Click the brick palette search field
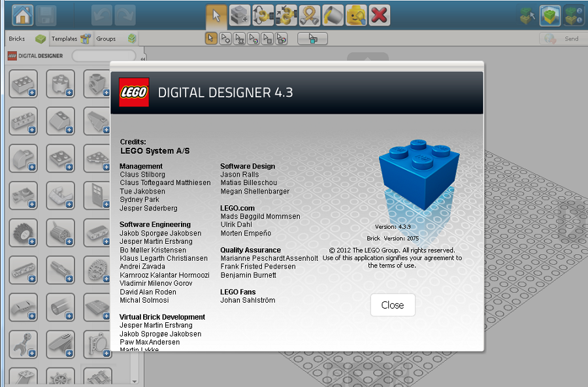The width and height of the screenshot is (588, 387). click(104, 56)
